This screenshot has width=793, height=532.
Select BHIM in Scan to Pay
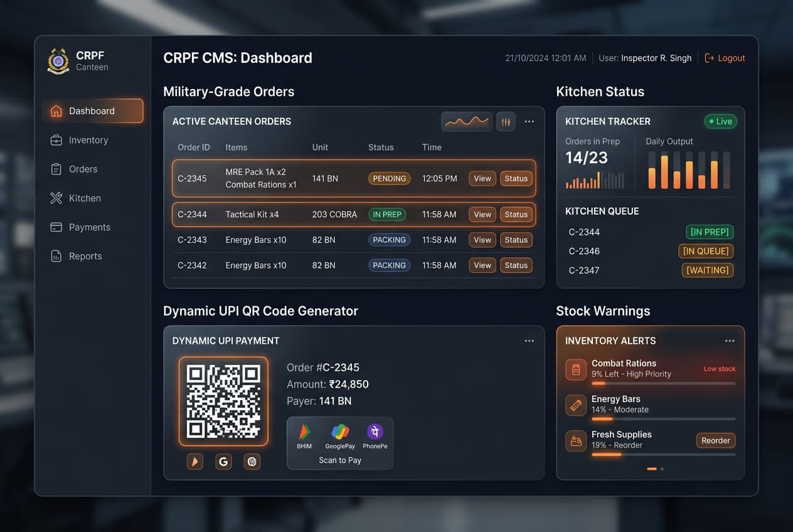click(x=304, y=437)
